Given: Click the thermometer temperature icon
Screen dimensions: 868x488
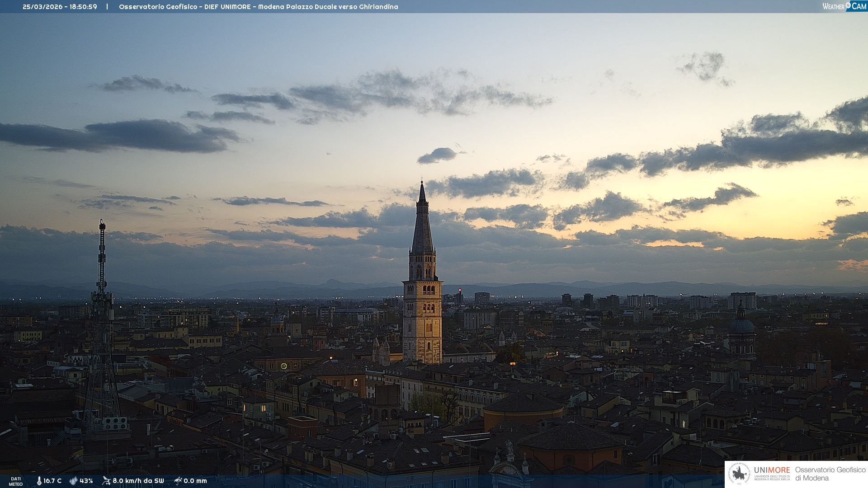Looking at the screenshot, I should coord(39,481).
